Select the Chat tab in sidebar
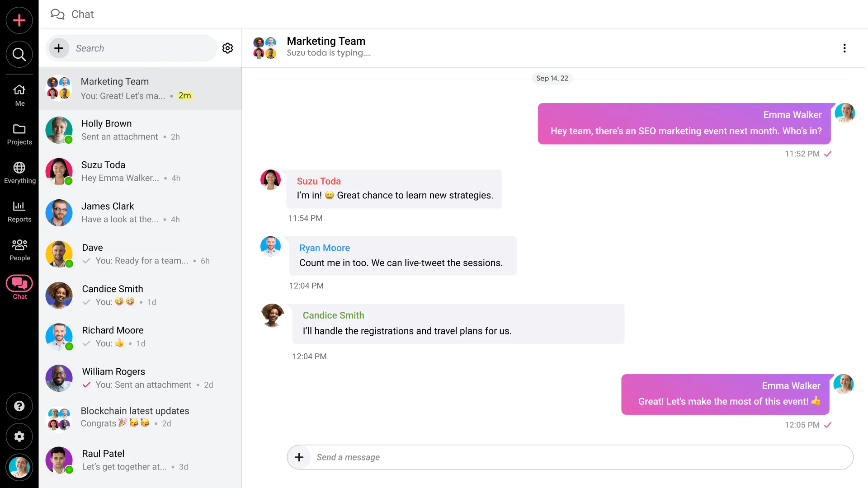This screenshot has width=868, height=488. pos(19,287)
